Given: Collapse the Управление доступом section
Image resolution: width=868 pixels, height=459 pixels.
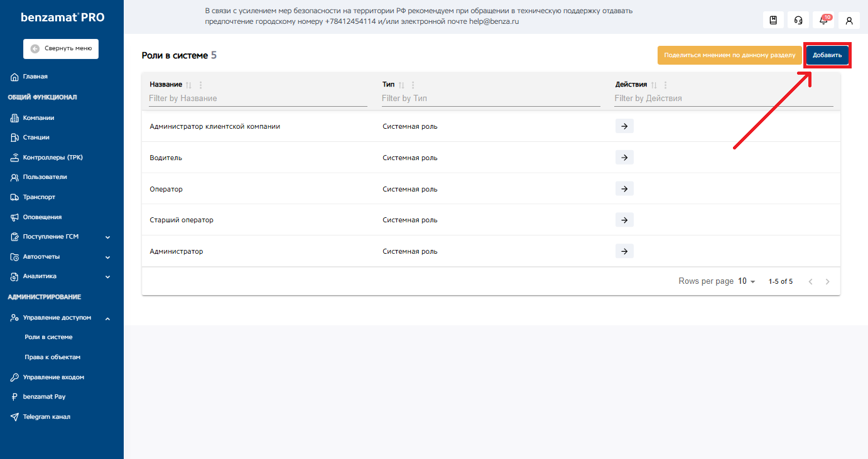Looking at the screenshot, I should click(107, 318).
